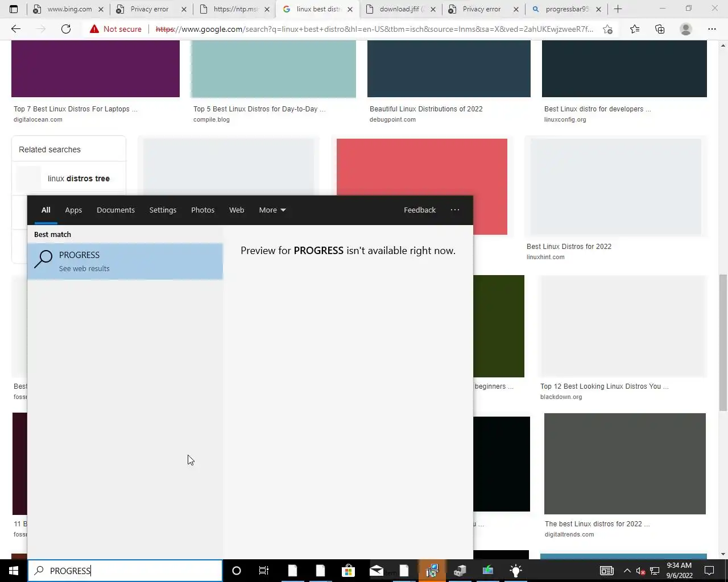728x582 pixels.
Task: Click the touch keyboard tray icon
Action: tap(607, 571)
